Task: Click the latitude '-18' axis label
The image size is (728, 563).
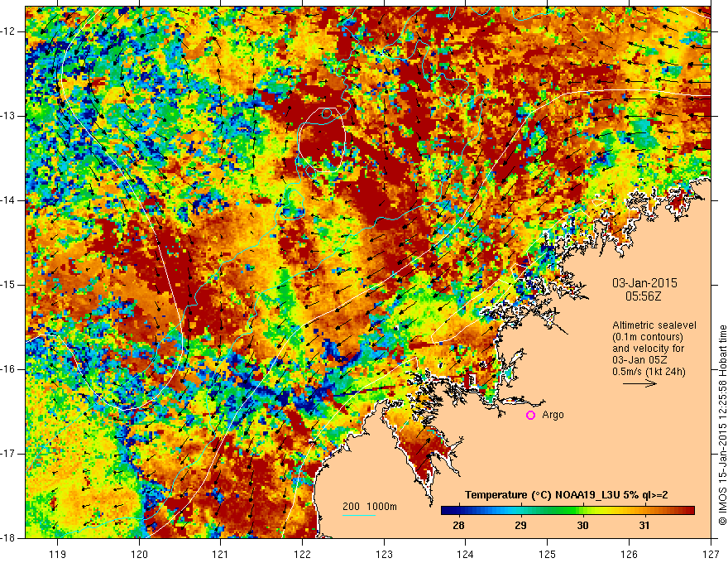Action: click(x=8, y=538)
